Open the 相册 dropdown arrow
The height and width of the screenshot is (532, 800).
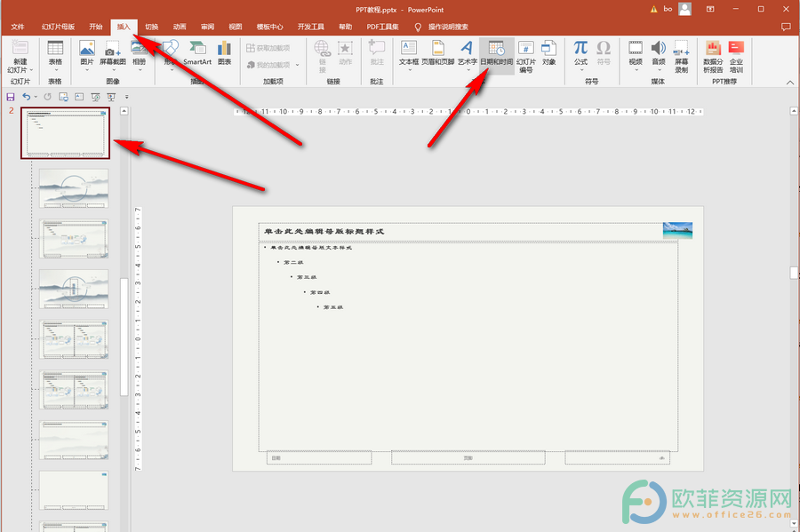[139, 70]
